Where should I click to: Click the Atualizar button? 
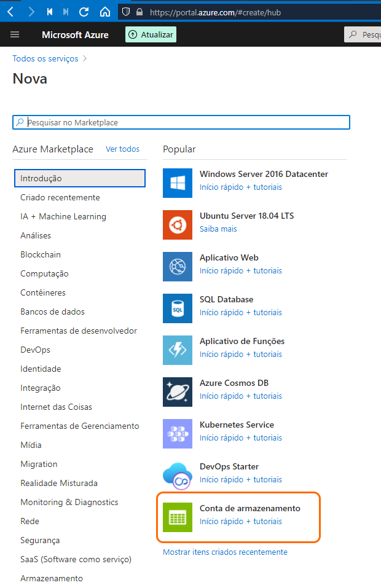(x=151, y=34)
